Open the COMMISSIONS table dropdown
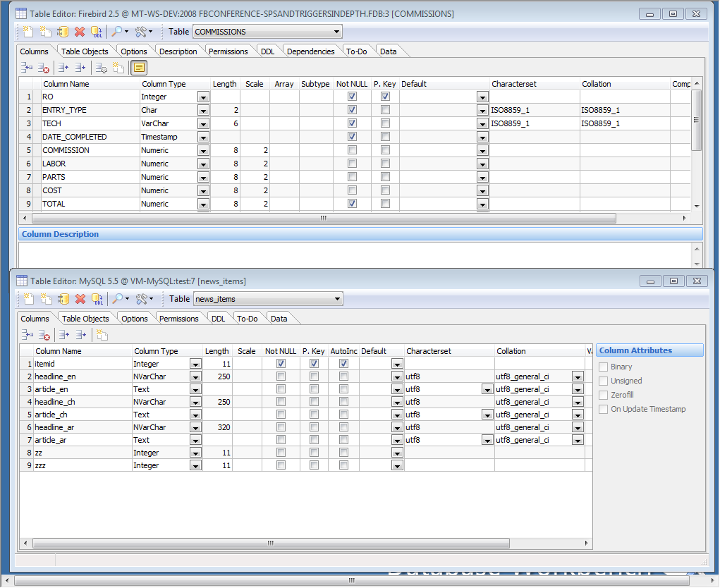Viewport: 720px width, 588px height. (x=337, y=32)
